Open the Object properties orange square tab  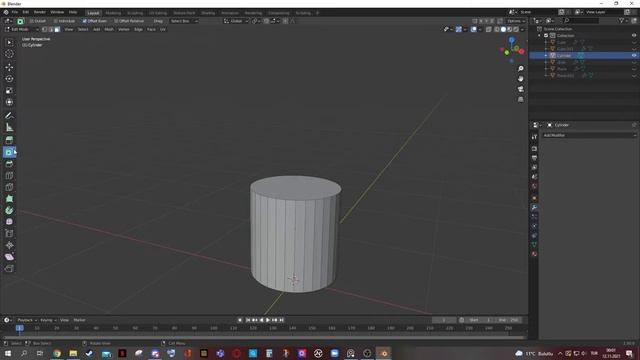coord(534,198)
